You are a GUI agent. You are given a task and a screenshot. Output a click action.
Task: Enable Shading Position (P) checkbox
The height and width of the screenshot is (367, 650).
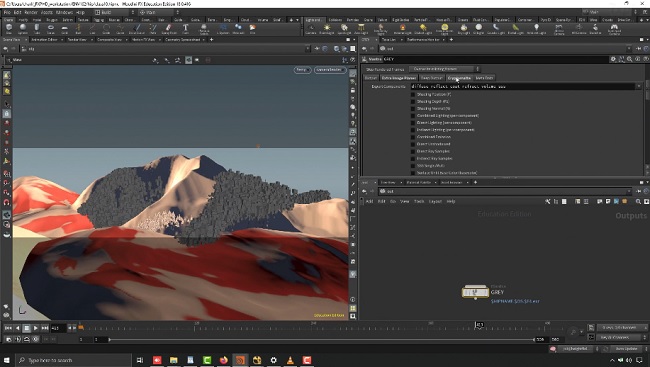click(413, 95)
